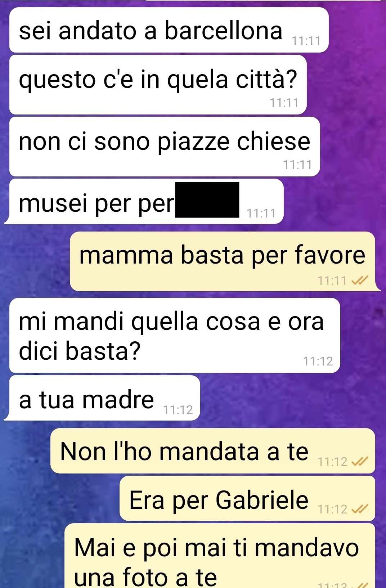This screenshot has height=588, width=386.
Task: Click the 11:12 time on 'dici basta?' message
Action: click(x=318, y=361)
